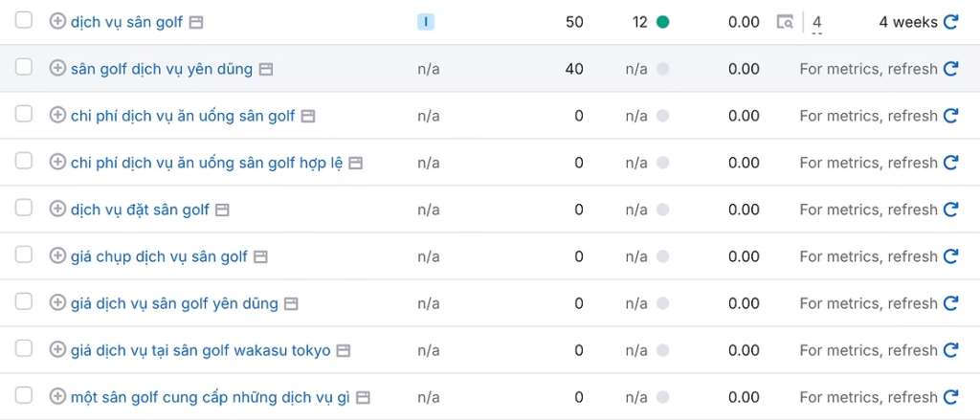The width and height of the screenshot is (980, 420).
Task: Refresh metrics for sân golf dịch vụ yên dũng
Action: tap(950, 69)
